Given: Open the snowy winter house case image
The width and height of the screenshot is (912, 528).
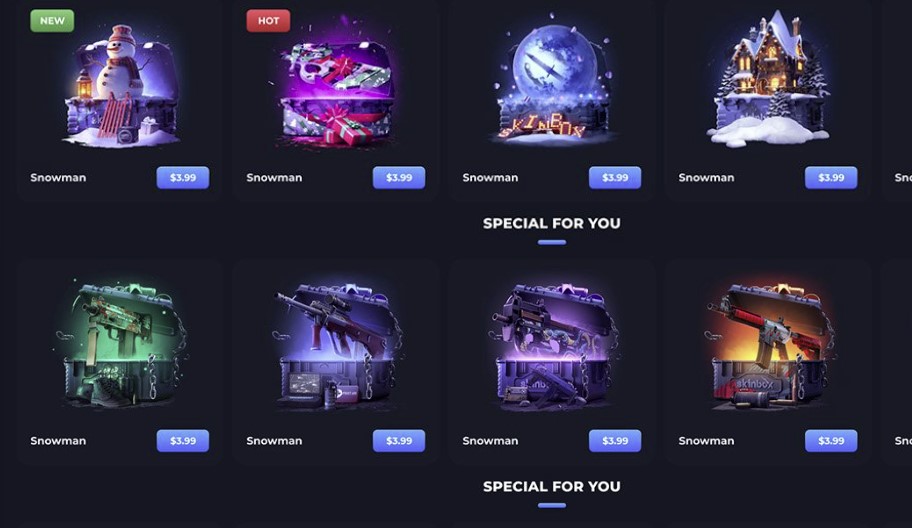Looking at the screenshot, I should click(x=767, y=77).
